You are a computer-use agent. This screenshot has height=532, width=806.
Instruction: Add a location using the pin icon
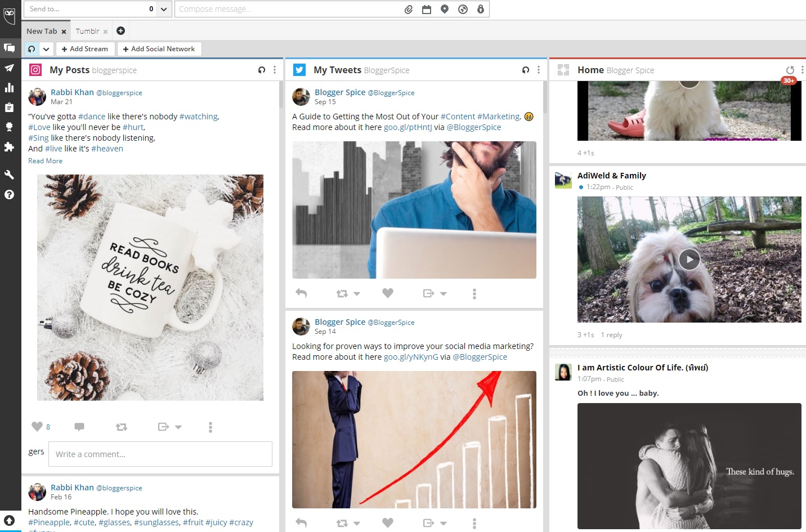(x=445, y=9)
